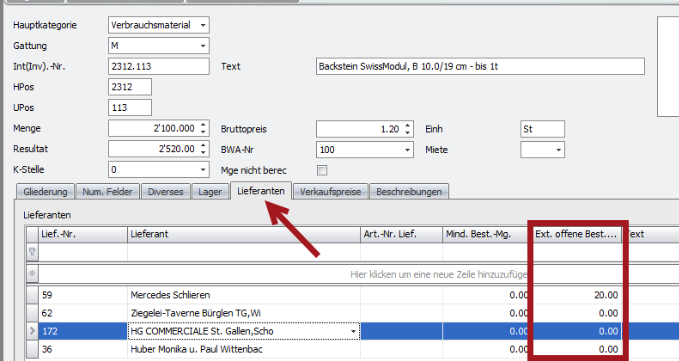Switch to the Lager tab
The image size is (679, 361).
(210, 192)
